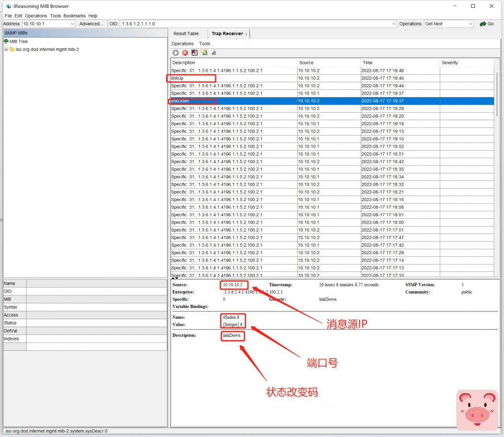
Task: Start the trap receiver with the play icon
Action: click(x=176, y=53)
